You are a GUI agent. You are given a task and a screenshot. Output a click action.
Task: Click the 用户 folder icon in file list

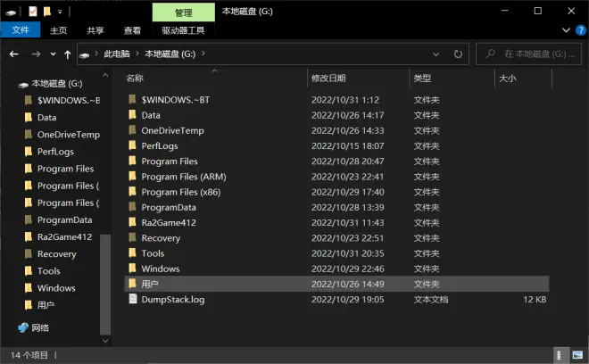point(132,284)
